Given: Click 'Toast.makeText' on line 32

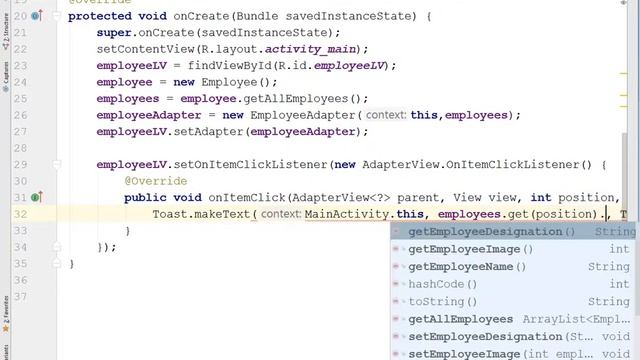Looking at the screenshot, I should click(x=201, y=214).
